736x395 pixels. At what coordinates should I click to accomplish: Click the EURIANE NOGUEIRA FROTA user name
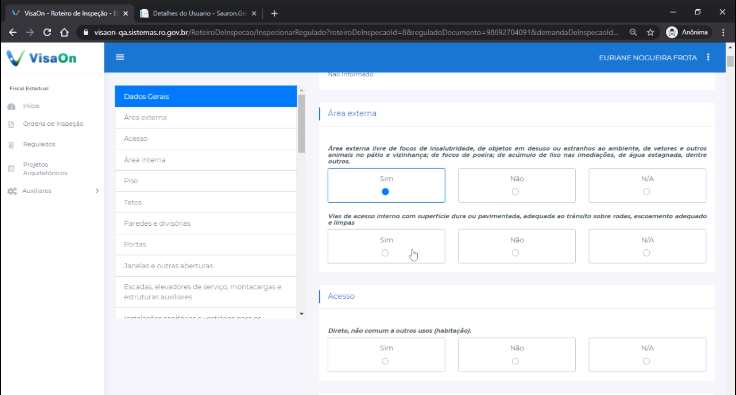pyautogui.click(x=648, y=58)
